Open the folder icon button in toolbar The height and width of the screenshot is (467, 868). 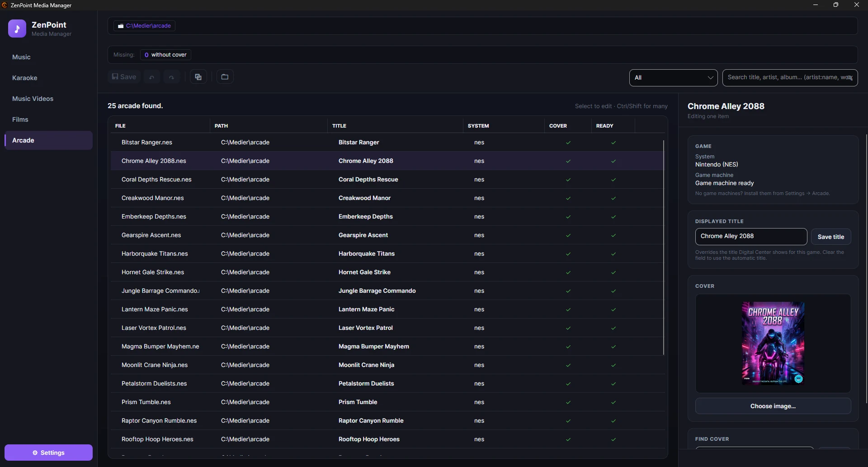pos(225,77)
